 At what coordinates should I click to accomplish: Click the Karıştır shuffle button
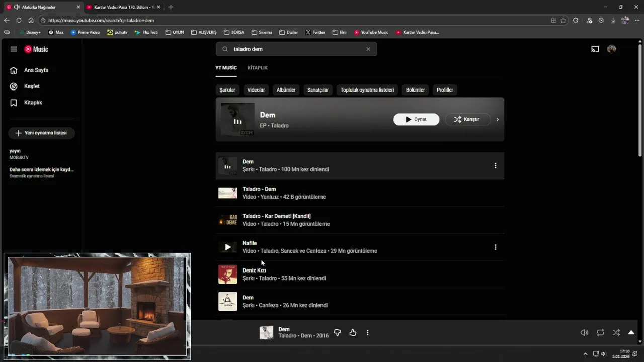pos(467,120)
